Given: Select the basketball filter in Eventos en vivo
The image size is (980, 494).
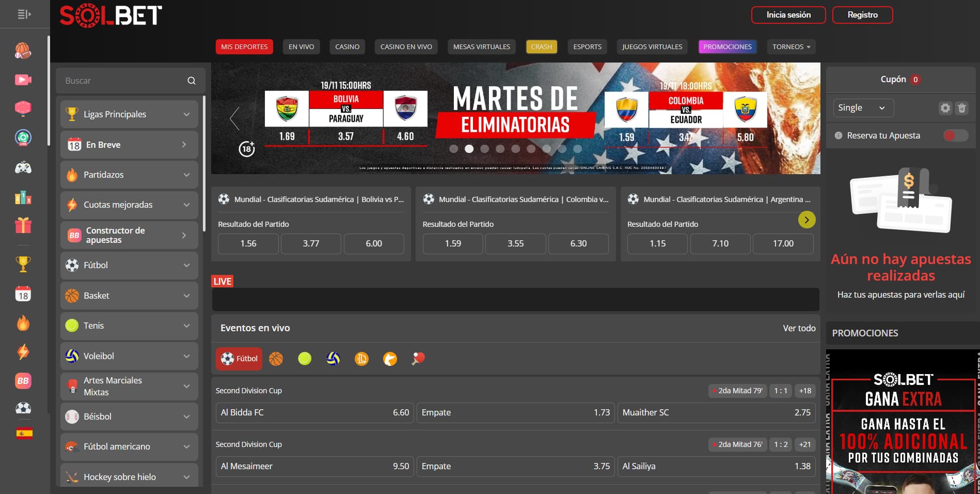Looking at the screenshot, I should pos(276,358).
